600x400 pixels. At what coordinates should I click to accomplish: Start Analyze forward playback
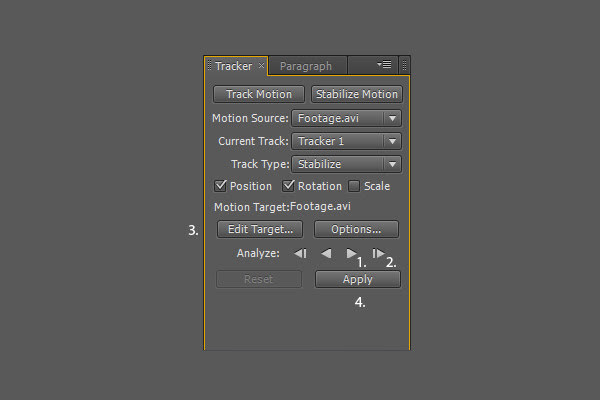[x=351, y=253]
